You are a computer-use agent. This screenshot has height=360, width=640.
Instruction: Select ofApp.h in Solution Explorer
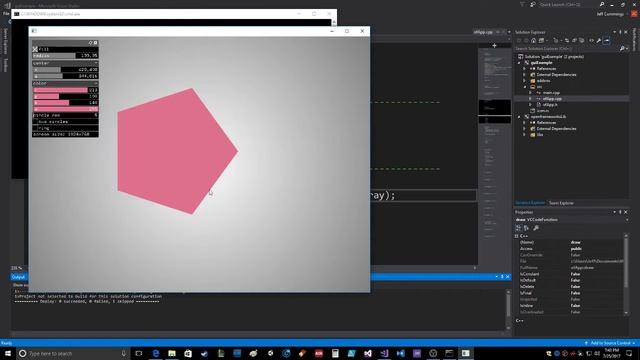[x=550, y=105]
